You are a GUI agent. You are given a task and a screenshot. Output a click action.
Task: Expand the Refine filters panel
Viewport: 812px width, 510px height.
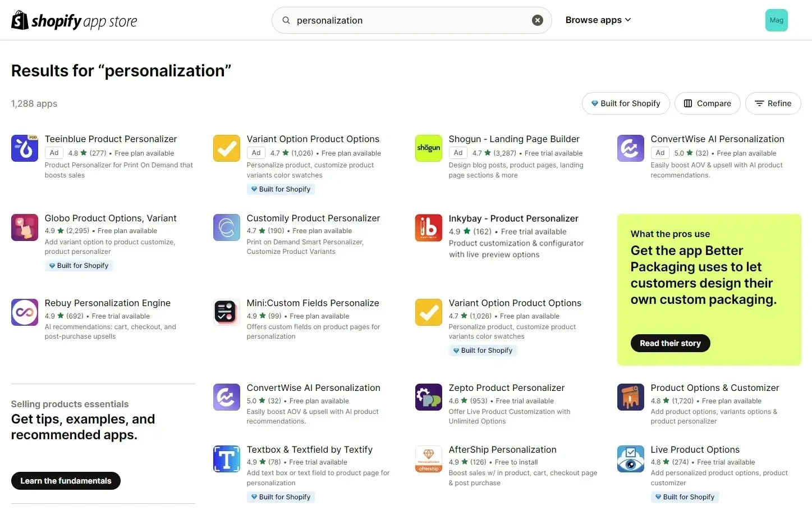(x=773, y=103)
